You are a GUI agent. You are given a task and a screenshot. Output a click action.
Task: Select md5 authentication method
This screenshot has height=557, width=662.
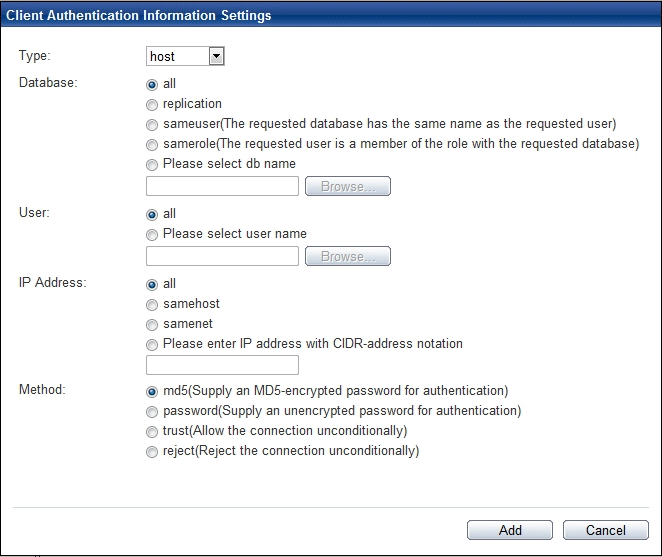(x=152, y=391)
